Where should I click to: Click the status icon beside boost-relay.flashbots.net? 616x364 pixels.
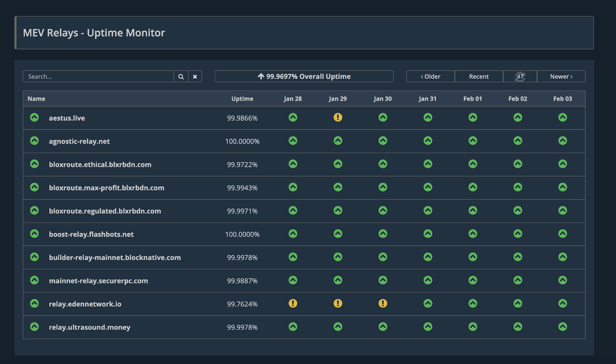tap(34, 234)
